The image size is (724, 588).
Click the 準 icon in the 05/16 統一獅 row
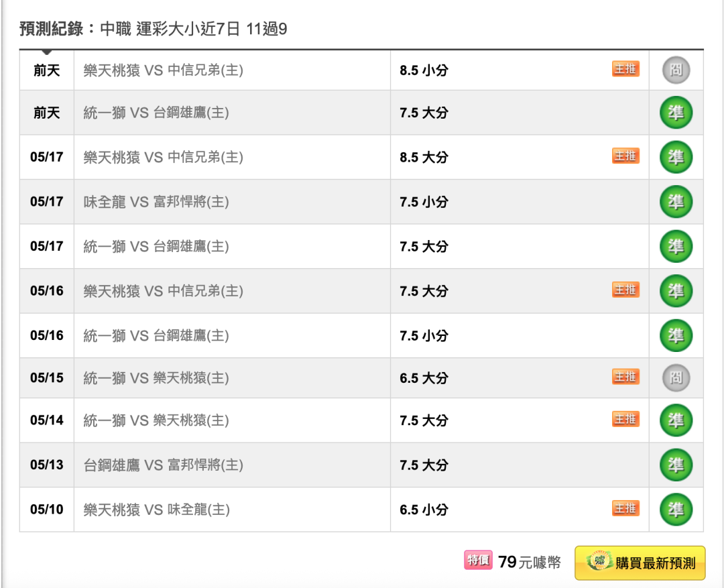pos(676,335)
